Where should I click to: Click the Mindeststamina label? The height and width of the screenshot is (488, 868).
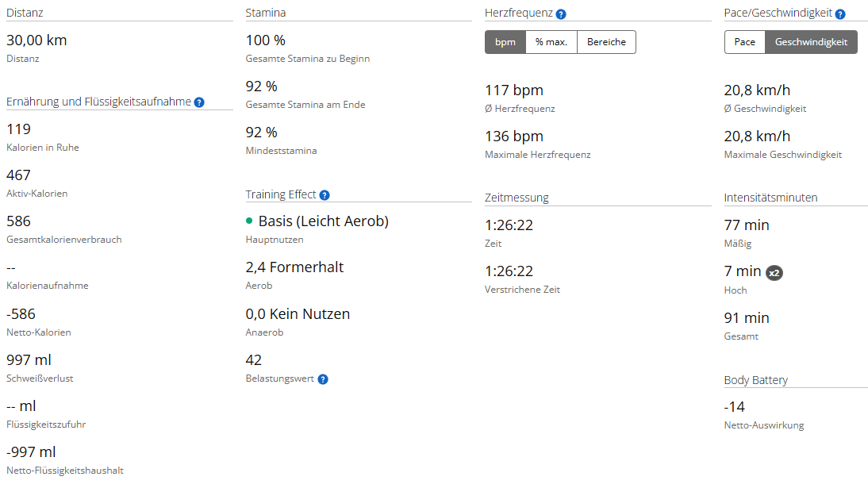(281, 151)
